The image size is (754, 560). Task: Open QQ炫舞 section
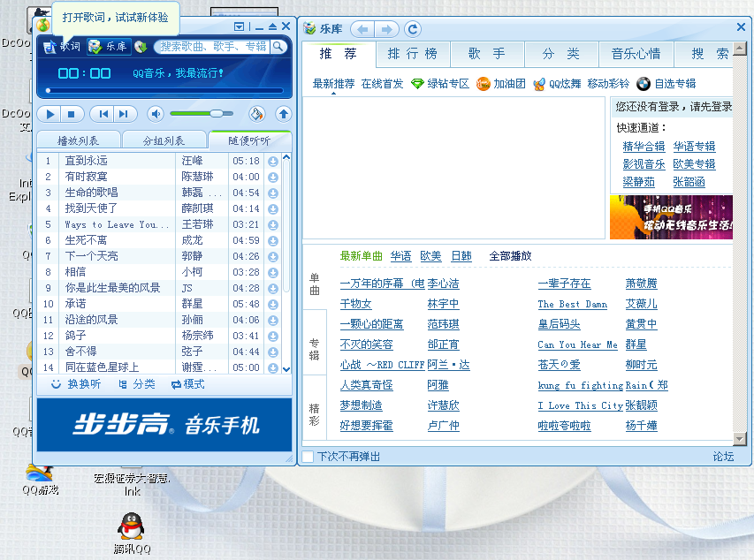(x=557, y=84)
